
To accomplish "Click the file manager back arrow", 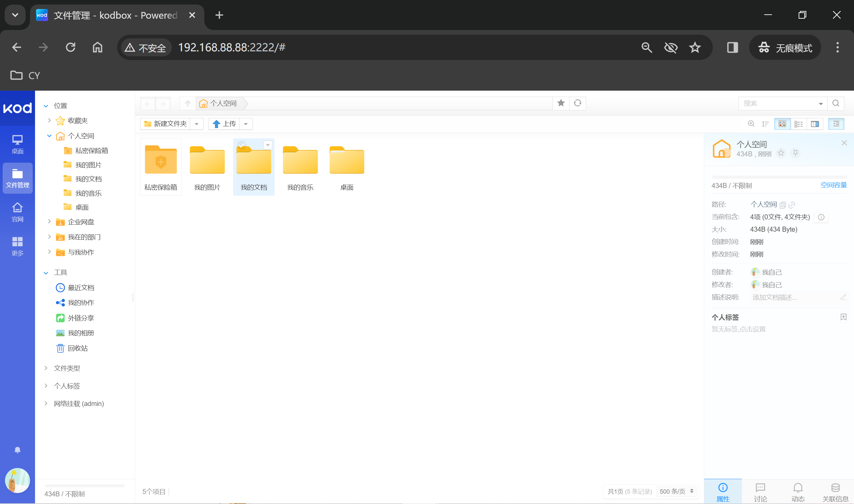I will [148, 104].
